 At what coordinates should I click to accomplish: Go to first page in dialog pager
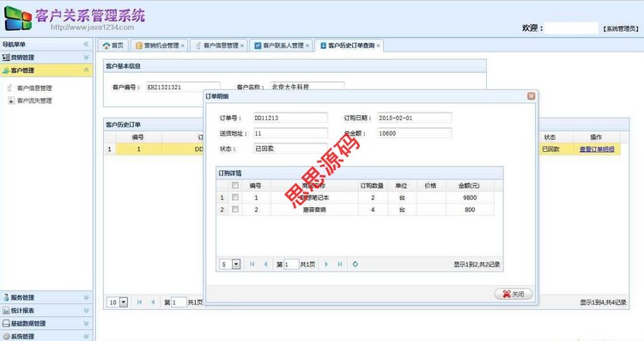click(x=252, y=265)
